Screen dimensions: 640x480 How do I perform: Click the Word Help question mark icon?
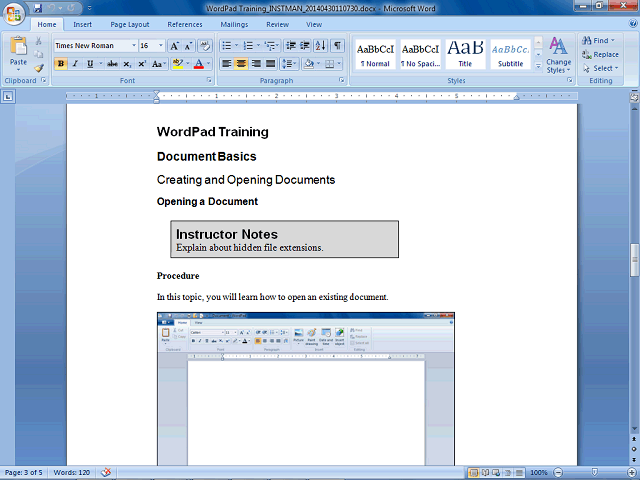pos(632,24)
